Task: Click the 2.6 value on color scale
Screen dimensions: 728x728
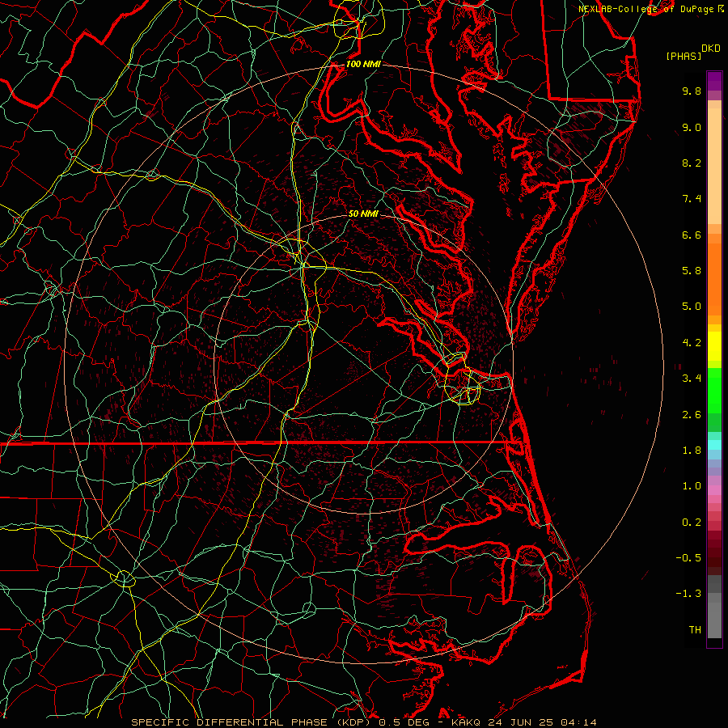Action: tap(692, 415)
